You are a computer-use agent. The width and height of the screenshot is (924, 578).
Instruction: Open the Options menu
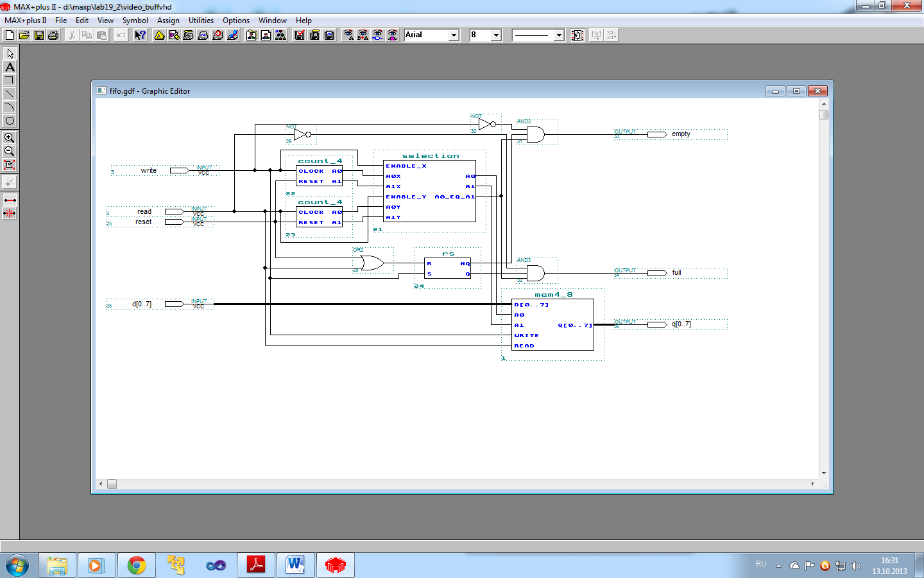(236, 21)
